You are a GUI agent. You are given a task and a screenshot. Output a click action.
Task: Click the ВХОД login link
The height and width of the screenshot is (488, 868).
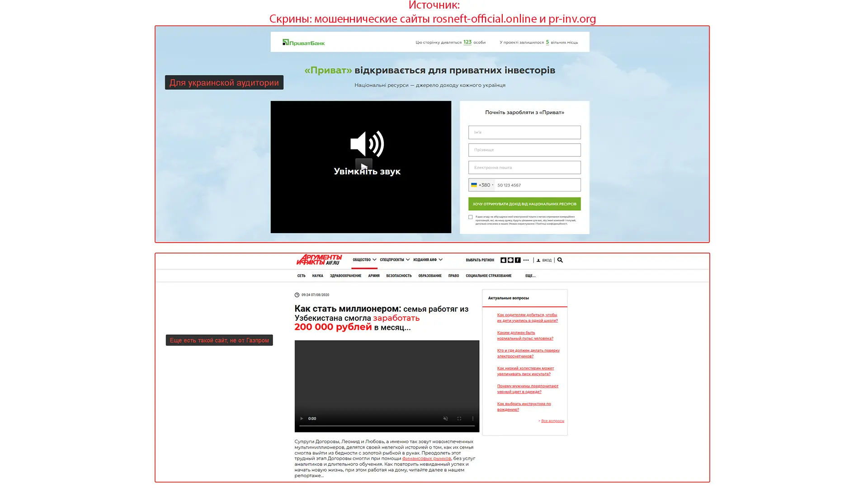(x=547, y=260)
